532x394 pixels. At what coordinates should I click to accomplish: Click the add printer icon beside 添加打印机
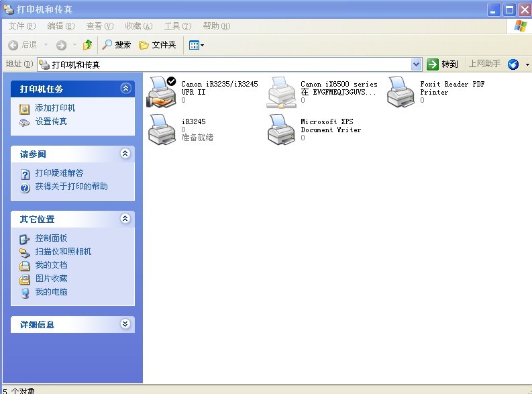coord(24,109)
